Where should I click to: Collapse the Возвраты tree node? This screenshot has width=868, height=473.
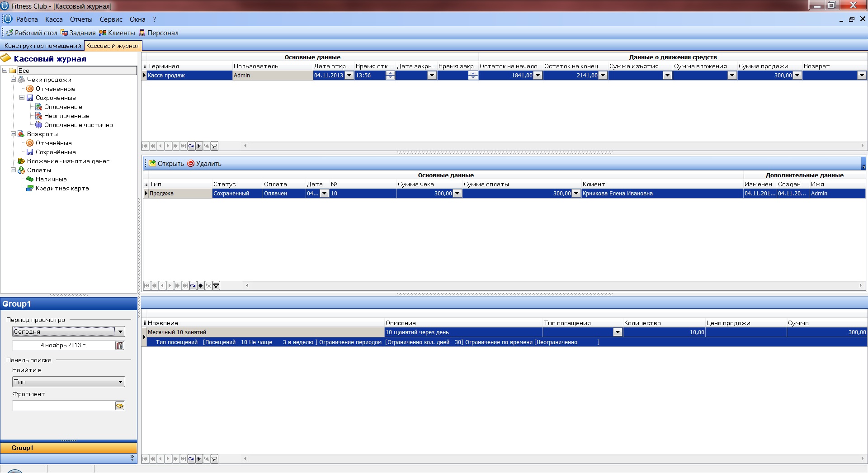[x=14, y=134]
